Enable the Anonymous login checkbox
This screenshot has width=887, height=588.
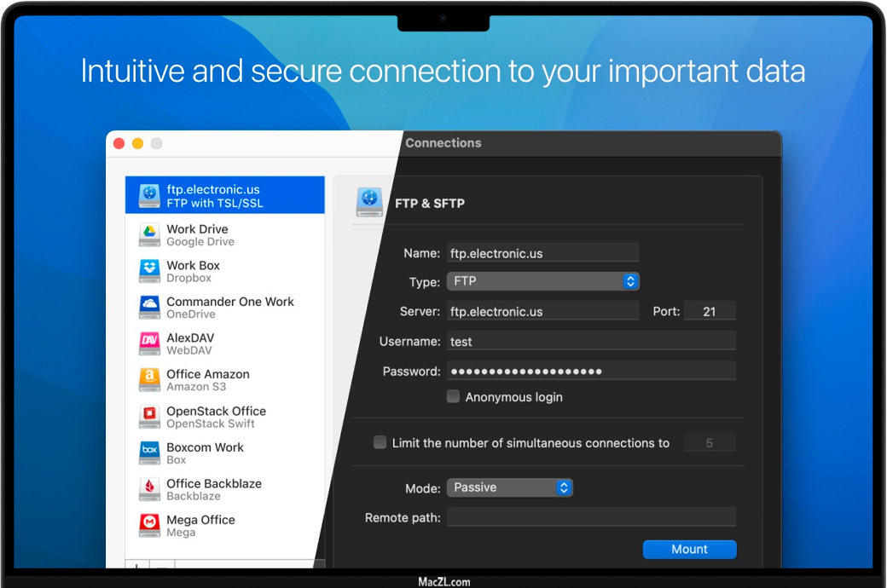point(454,396)
